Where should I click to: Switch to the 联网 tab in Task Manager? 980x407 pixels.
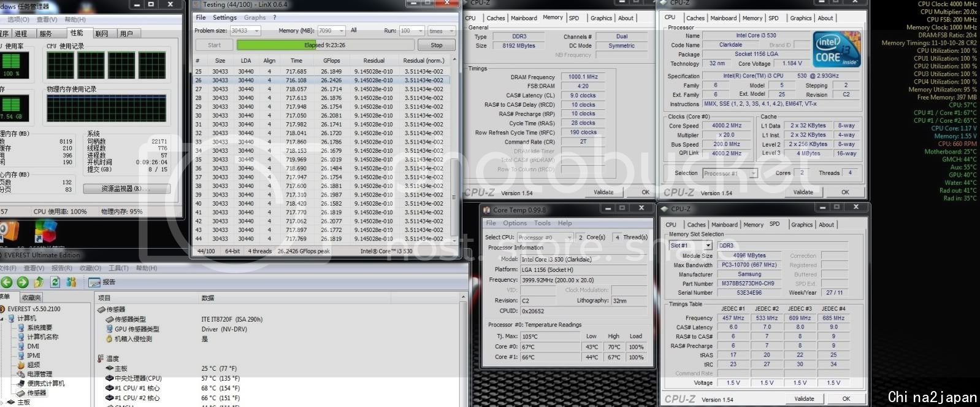tap(101, 34)
